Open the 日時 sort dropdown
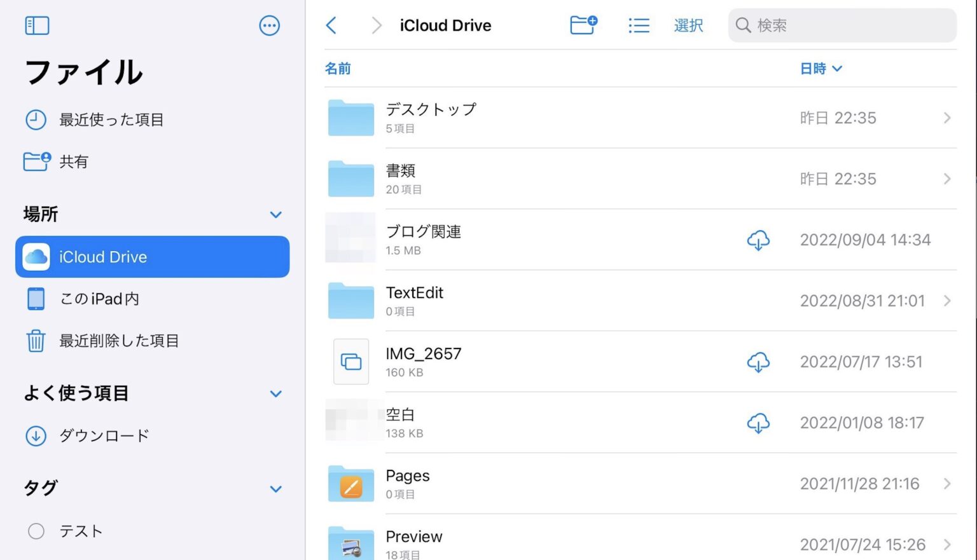The width and height of the screenshot is (977, 560). (x=821, y=69)
